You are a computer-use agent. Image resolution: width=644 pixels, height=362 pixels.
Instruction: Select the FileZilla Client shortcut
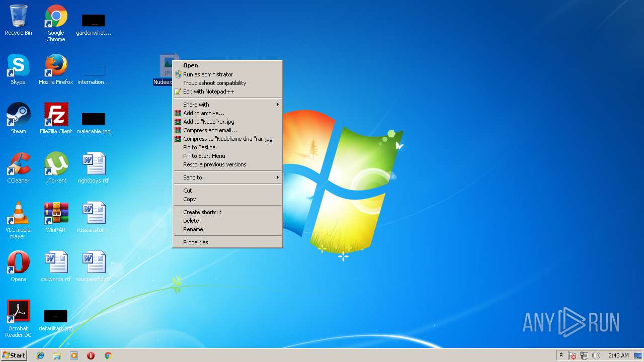[x=56, y=119]
